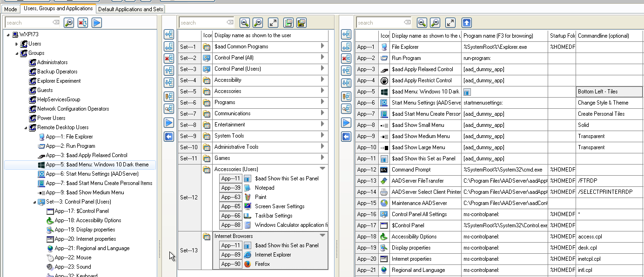Expand the Accessibility set row arrow

tap(322, 80)
